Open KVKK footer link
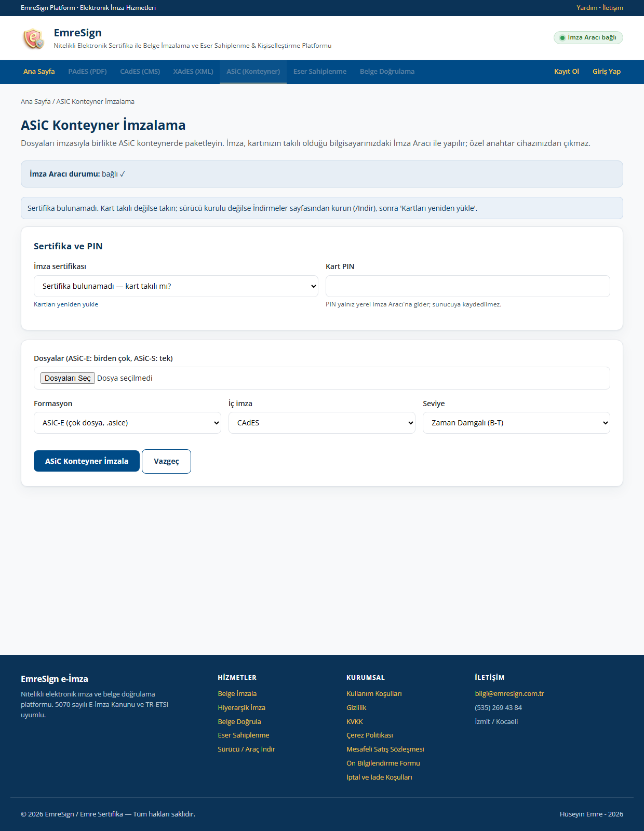This screenshot has height=831, width=644. 355,722
